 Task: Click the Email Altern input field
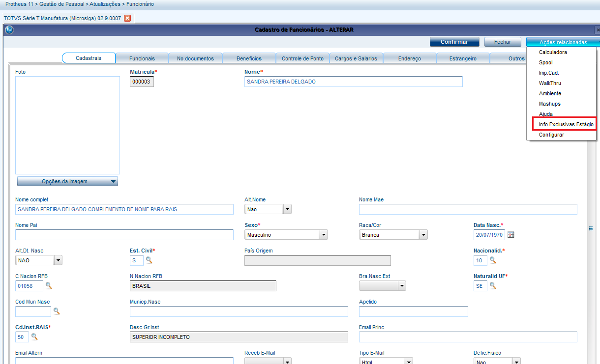point(124,361)
